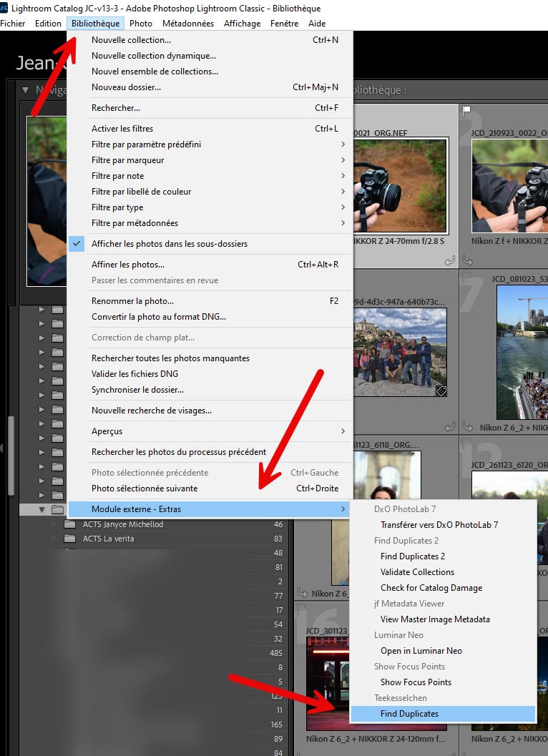Expand Filtre par libellé de couleur submenu
The width and height of the screenshot is (548, 756).
coord(210,192)
